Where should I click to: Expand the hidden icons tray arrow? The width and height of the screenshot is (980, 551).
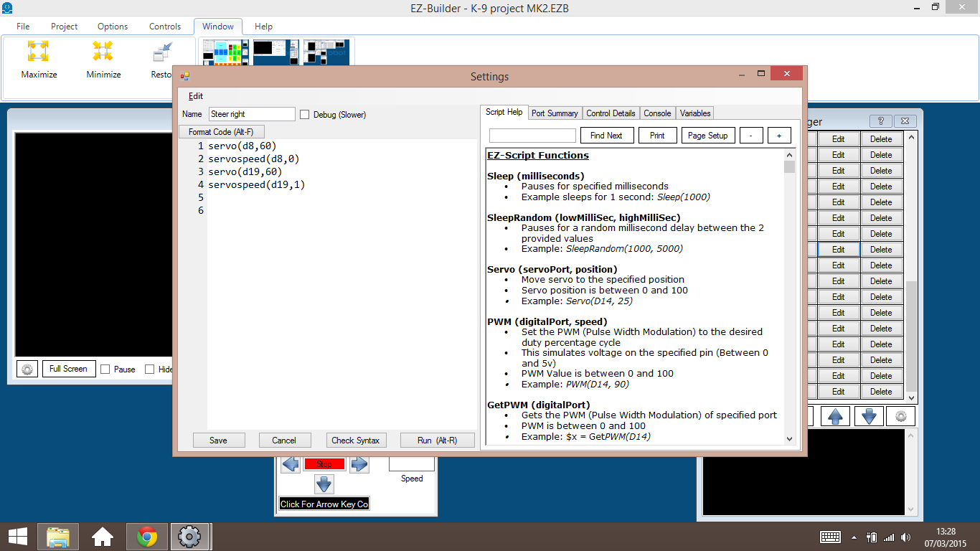pyautogui.click(x=854, y=536)
